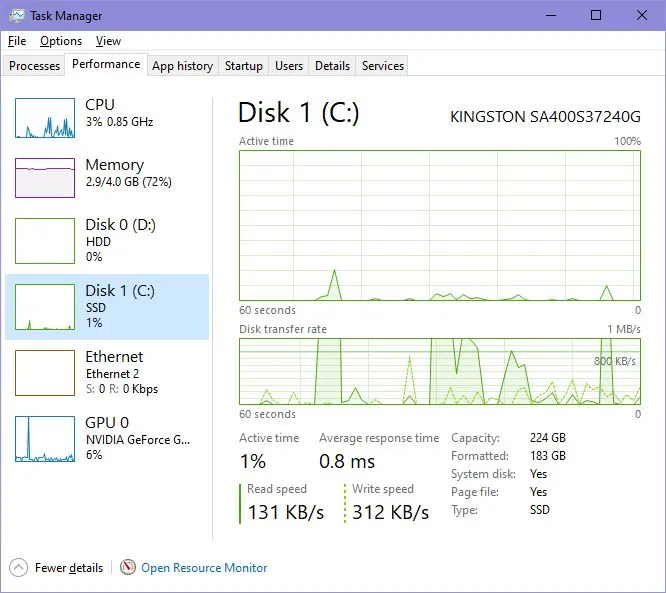Click the GPU 0 mini graph thumbnail
The width and height of the screenshot is (666, 593).
45,439
